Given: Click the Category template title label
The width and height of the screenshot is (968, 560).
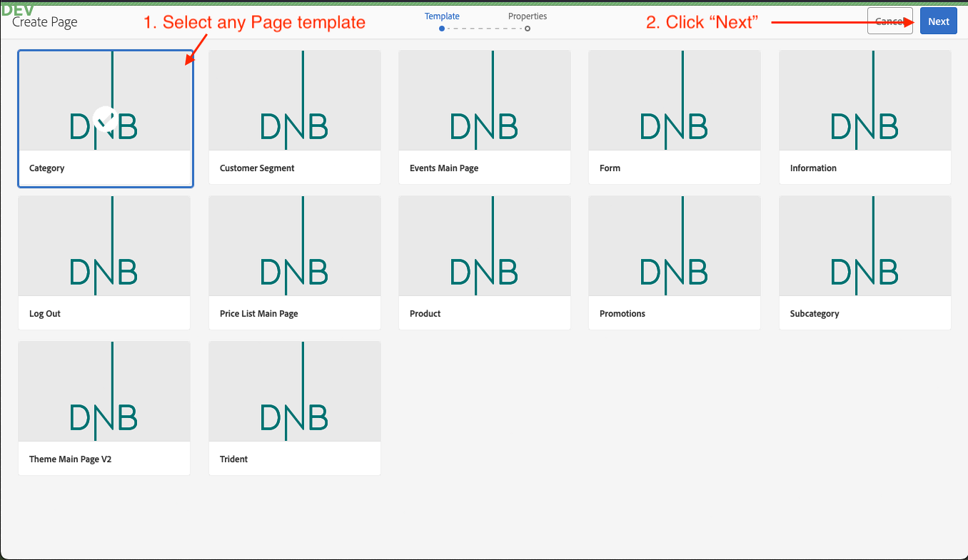Looking at the screenshot, I should coord(47,168).
